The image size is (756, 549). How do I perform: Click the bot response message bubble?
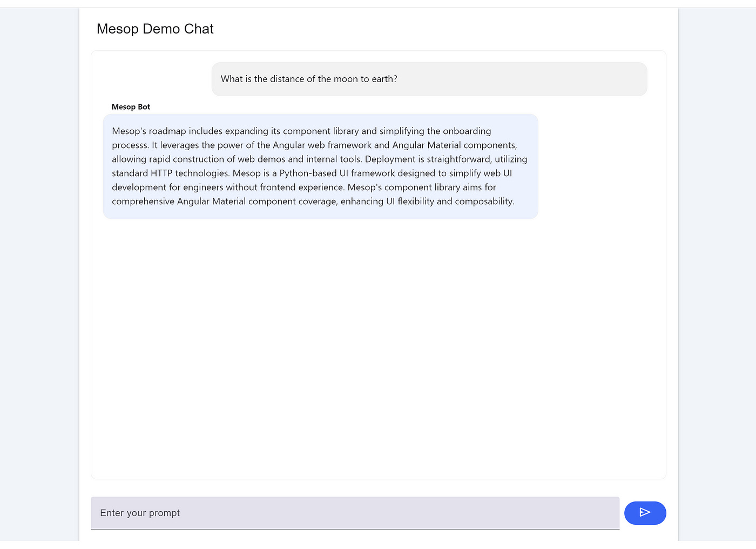[320, 166]
